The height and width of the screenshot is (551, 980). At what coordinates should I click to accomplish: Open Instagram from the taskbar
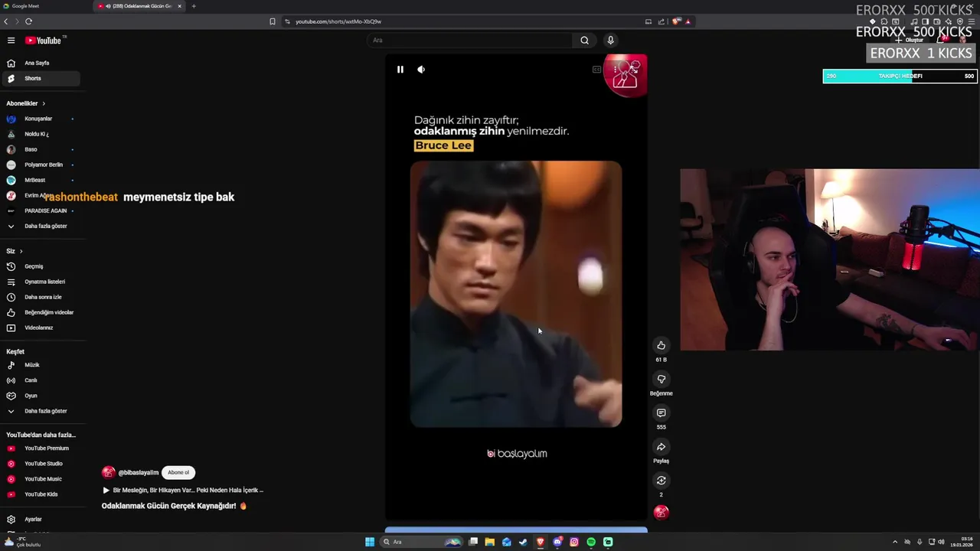pos(574,542)
